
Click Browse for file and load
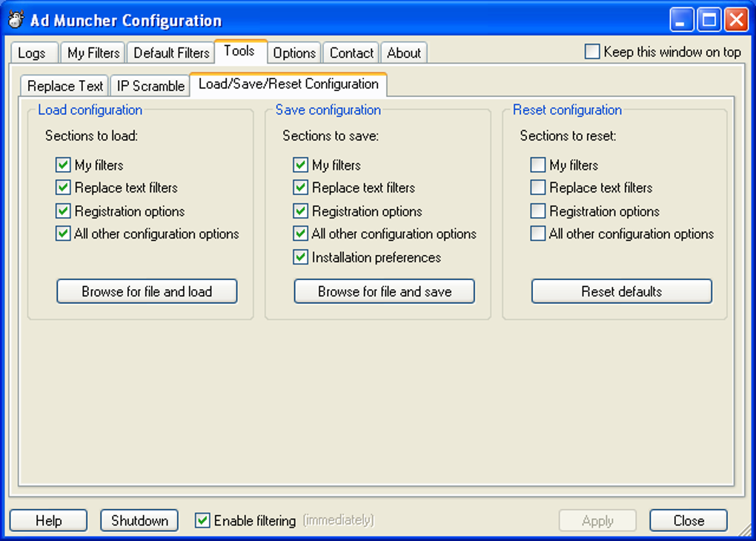[147, 291]
